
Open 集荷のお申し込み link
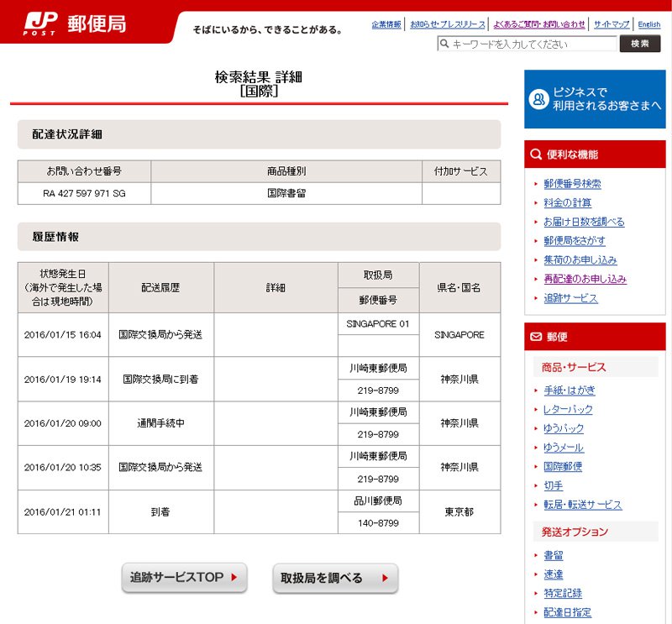(x=580, y=260)
